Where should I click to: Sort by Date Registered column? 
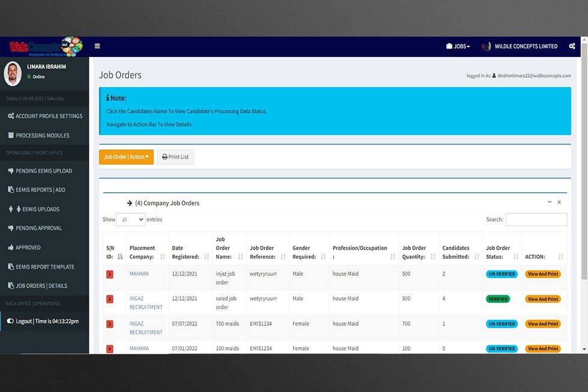click(206, 256)
